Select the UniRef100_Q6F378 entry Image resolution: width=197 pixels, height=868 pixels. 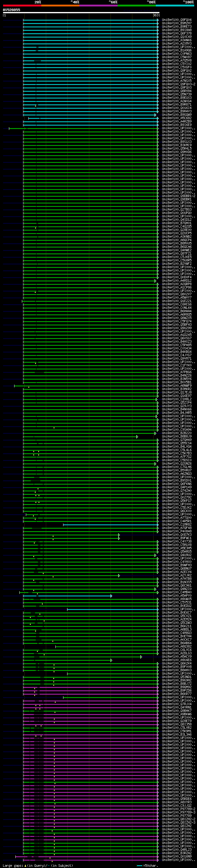tap(176, 33)
